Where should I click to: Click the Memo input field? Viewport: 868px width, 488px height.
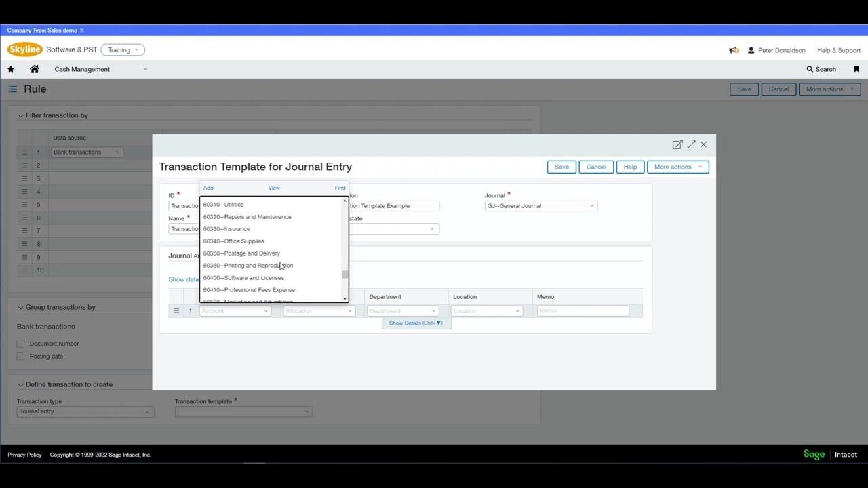coord(583,311)
